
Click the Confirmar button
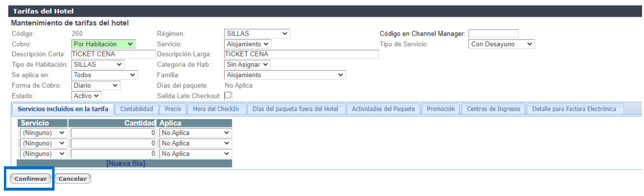click(x=31, y=179)
